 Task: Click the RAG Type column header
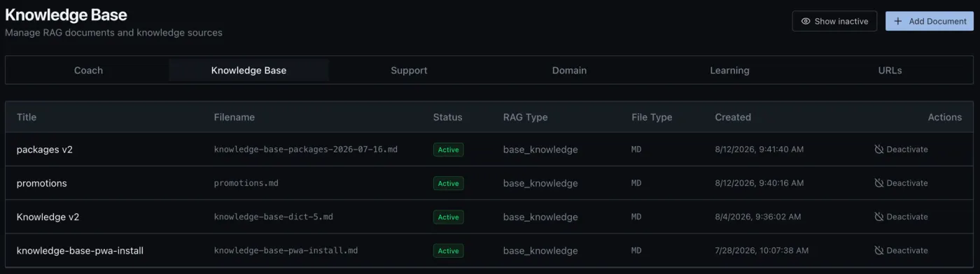525,117
